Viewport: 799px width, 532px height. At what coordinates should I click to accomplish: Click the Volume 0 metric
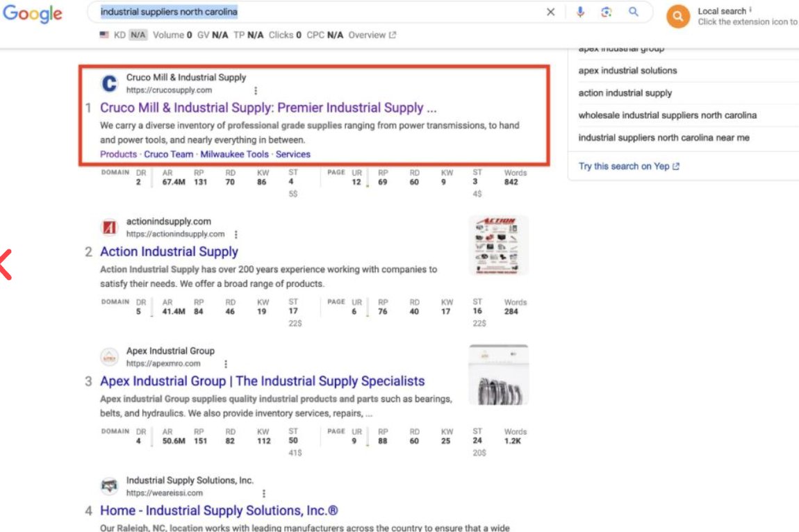tap(172, 35)
